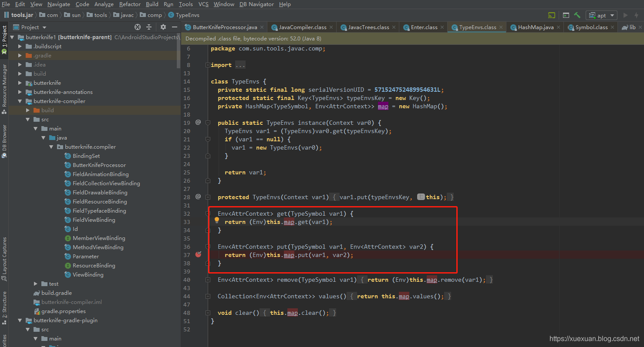Click the Project panel vertical scrollbar

[179, 50]
